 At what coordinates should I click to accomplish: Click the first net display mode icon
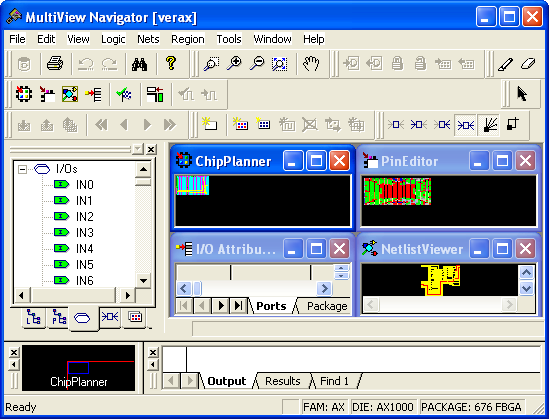click(x=396, y=124)
